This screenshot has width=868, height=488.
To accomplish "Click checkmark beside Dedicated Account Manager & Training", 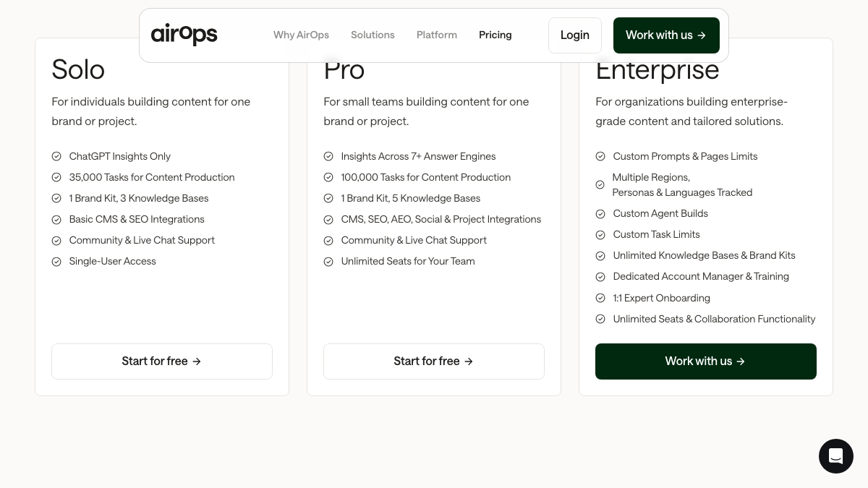I will click(x=600, y=277).
